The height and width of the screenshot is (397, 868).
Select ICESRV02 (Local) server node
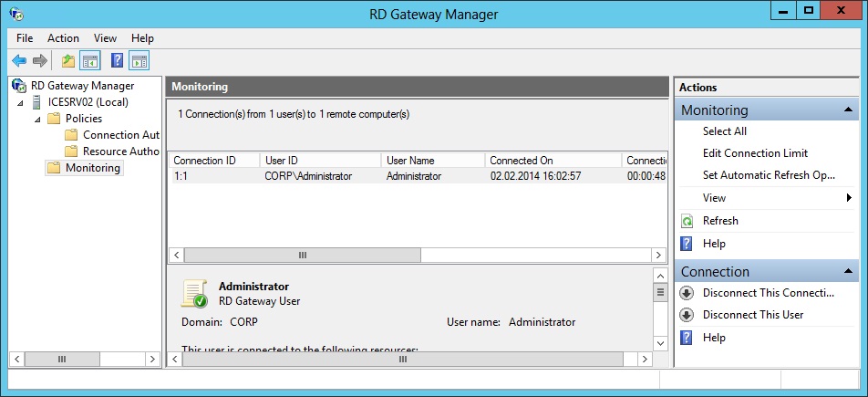click(88, 102)
